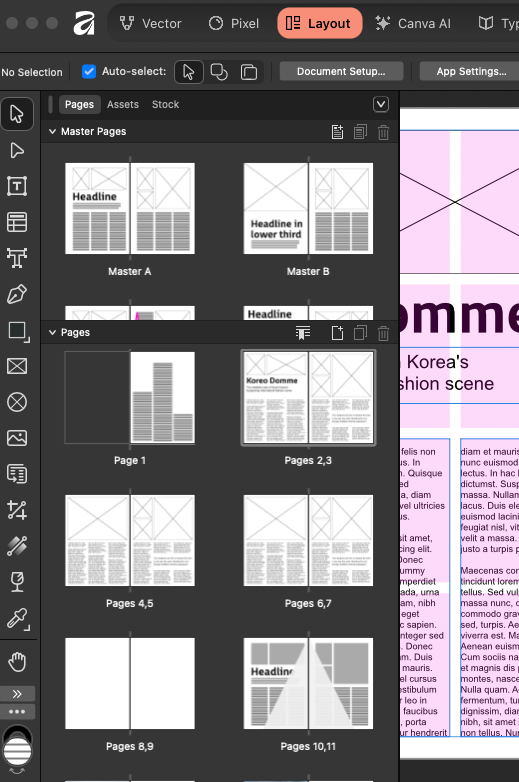The image size is (519, 782).
Task: Add a new page in Pages section
Action: 338,333
